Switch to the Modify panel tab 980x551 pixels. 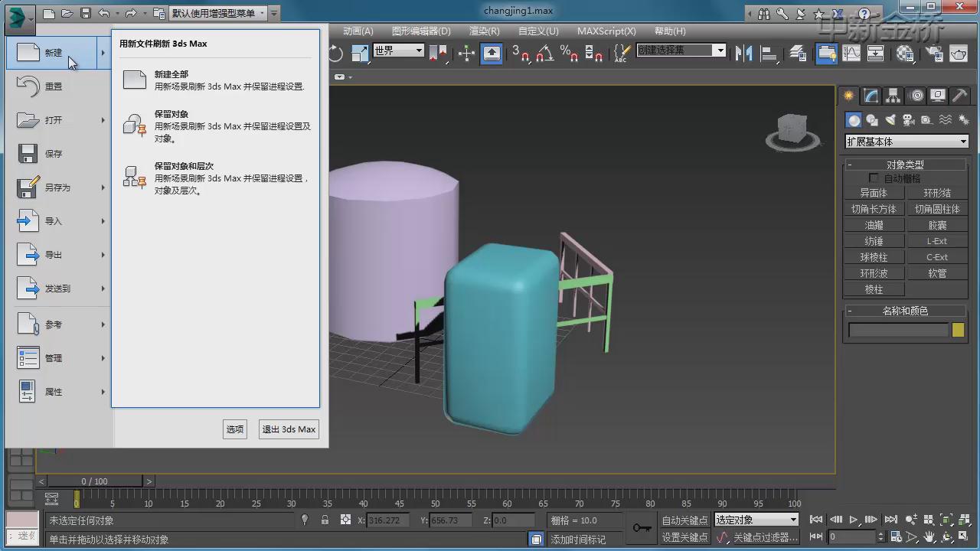click(871, 96)
